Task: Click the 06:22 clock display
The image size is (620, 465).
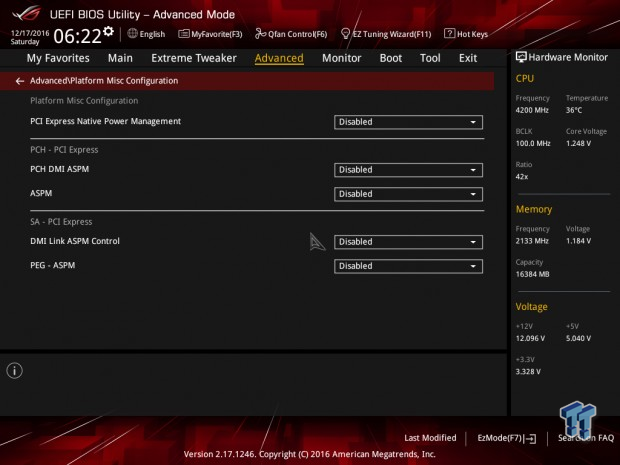Action: (78, 36)
